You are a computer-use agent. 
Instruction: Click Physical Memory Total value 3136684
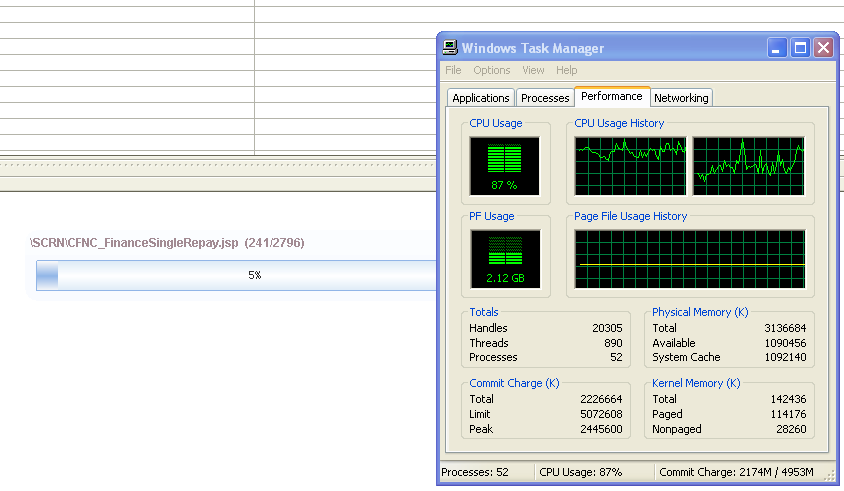(x=785, y=328)
